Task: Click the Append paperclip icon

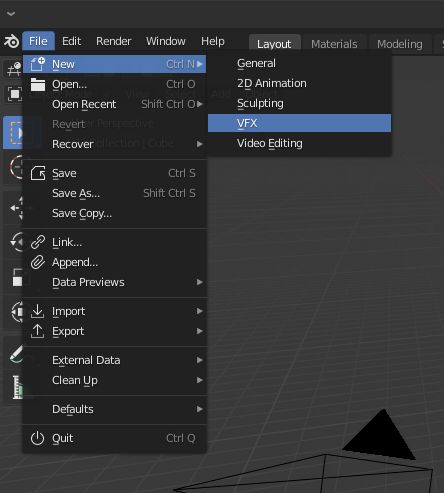Action: point(38,262)
